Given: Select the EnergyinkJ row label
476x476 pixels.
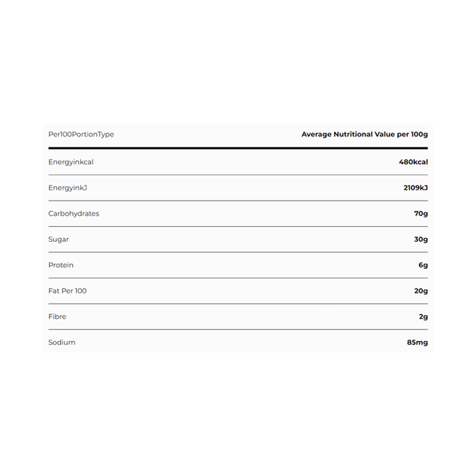Looking at the screenshot, I should [x=67, y=188].
